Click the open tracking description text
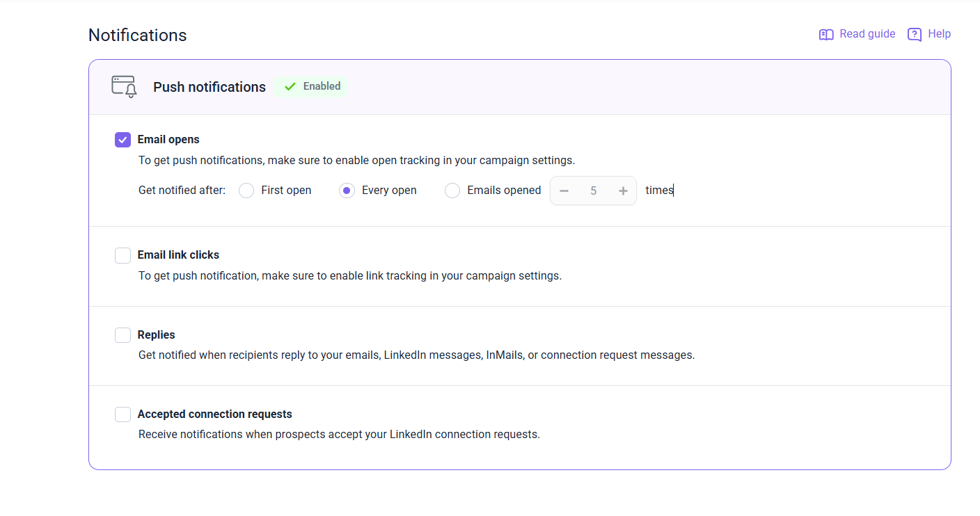 click(357, 161)
